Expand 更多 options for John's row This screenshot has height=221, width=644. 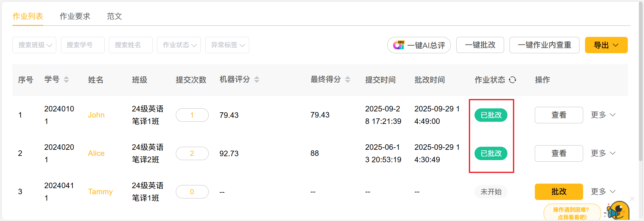603,115
